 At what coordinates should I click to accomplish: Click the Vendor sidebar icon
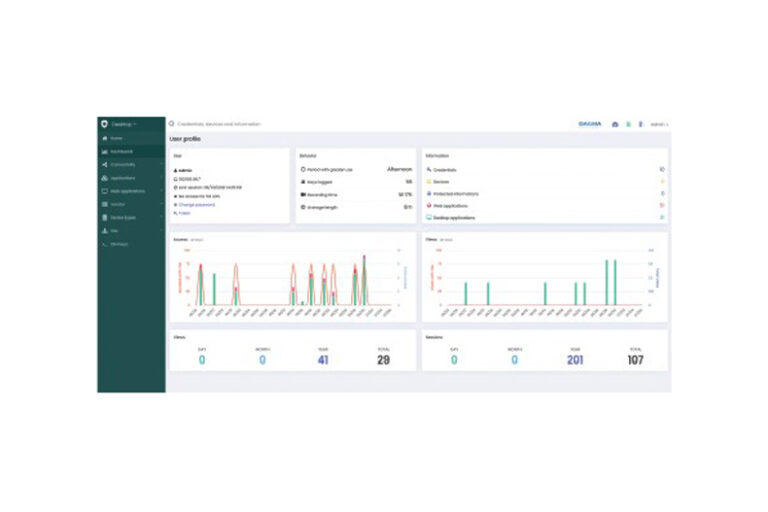tap(104, 204)
